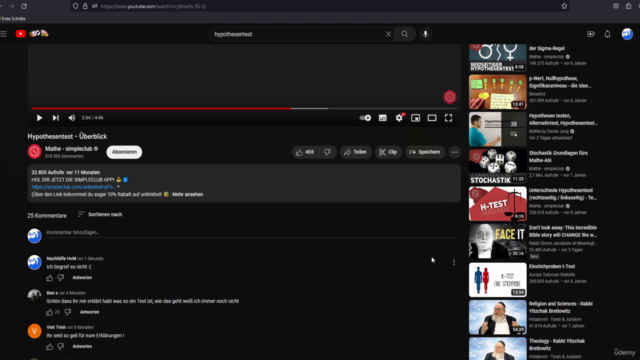The width and height of the screenshot is (640, 360).
Task: Open Einstichproben t-Test video
Action: (498, 280)
